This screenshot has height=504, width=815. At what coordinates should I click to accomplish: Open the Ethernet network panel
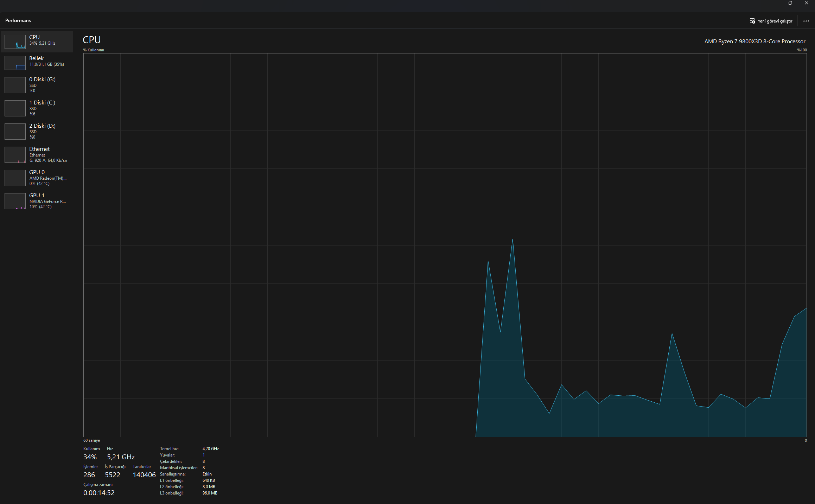tap(37, 154)
